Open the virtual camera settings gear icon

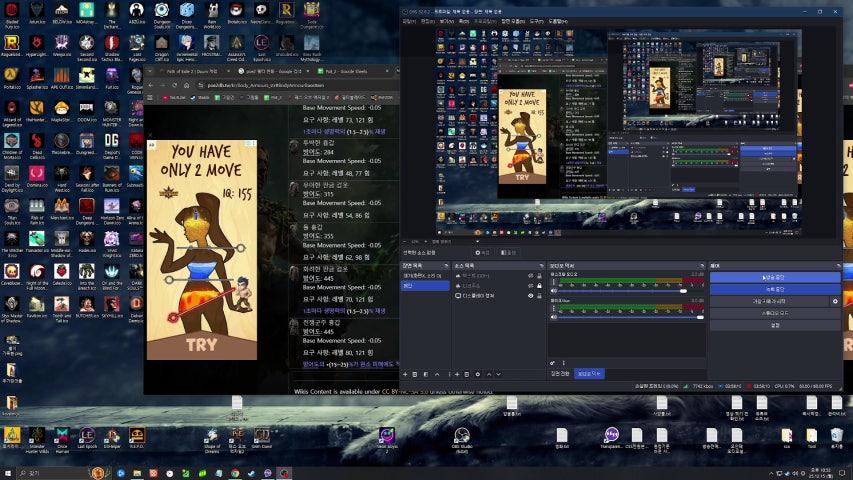[835, 300]
